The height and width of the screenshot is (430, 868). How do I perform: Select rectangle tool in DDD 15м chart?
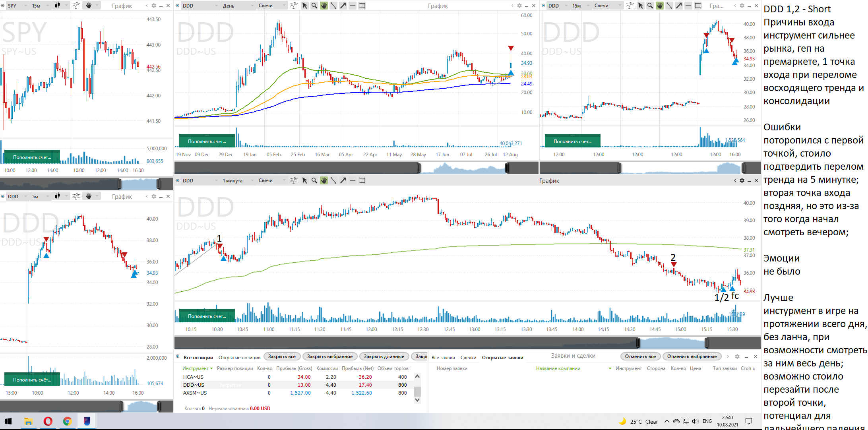coord(698,6)
